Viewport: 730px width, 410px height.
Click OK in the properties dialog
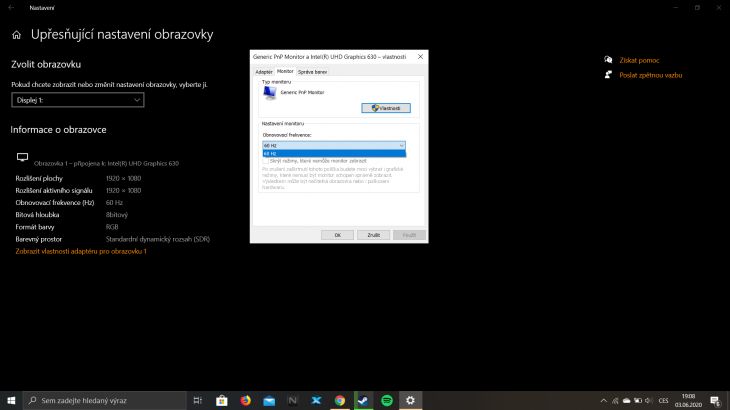coord(338,235)
